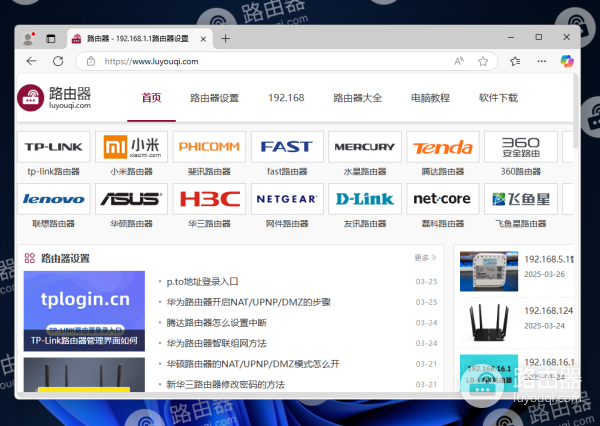
Task: Open article 华硕路由器的NAT/UPNP/DMZ模式怎么开
Action: [253, 364]
